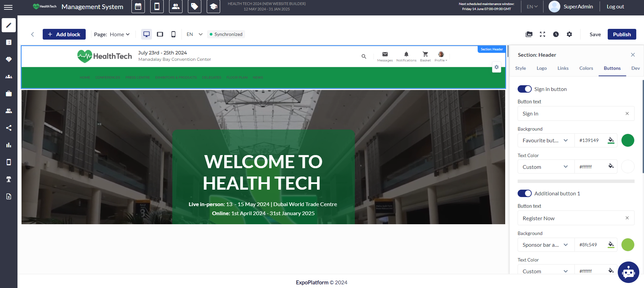Toggle the Additional button 1 switch
The height and width of the screenshot is (288, 644).
click(524, 193)
